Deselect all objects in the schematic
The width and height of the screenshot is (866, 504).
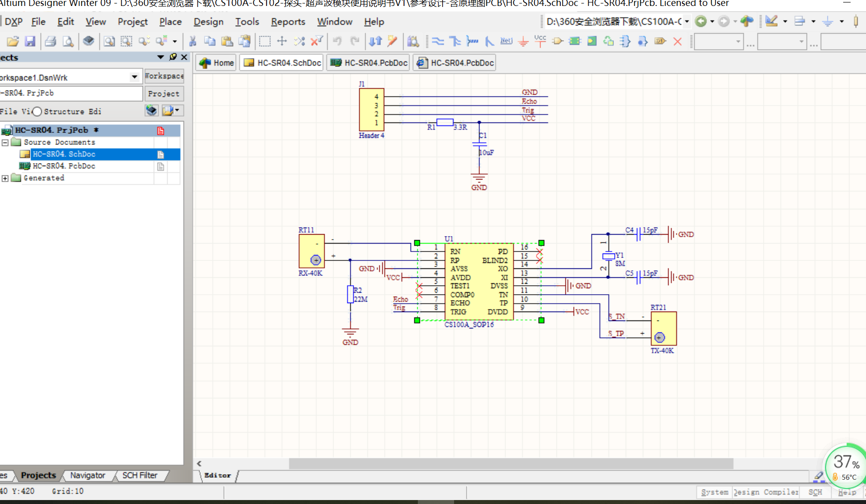point(299,41)
